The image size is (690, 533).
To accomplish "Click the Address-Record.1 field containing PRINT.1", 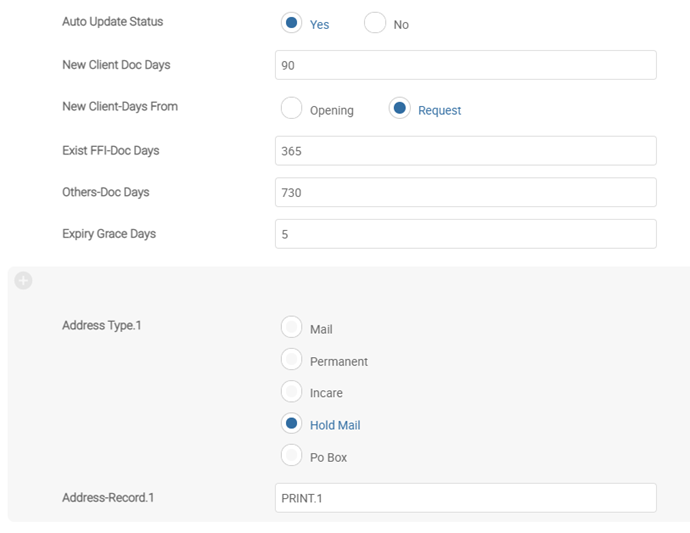I will point(465,498).
